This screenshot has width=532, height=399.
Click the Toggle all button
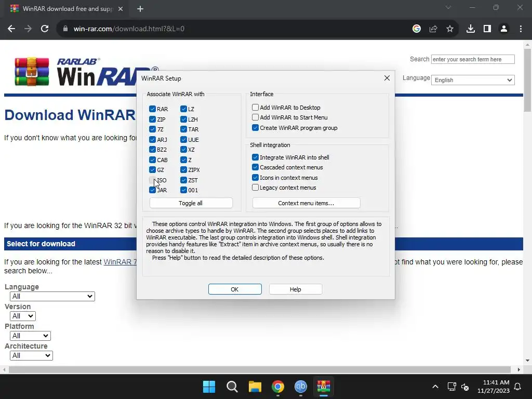(191, 203)
